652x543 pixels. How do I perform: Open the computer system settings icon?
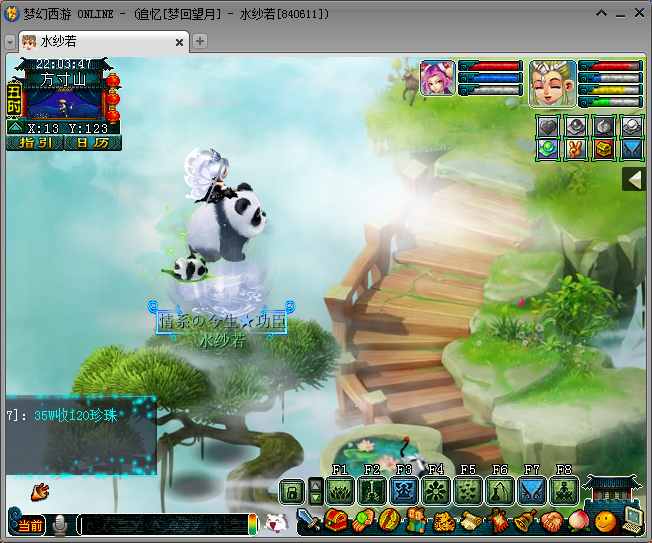click(x=634, y=520)
